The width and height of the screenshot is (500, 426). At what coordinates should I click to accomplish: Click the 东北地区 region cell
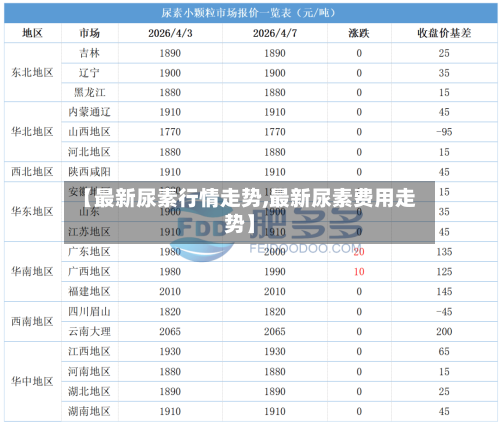pyautogui.click(x=32, y=72)
